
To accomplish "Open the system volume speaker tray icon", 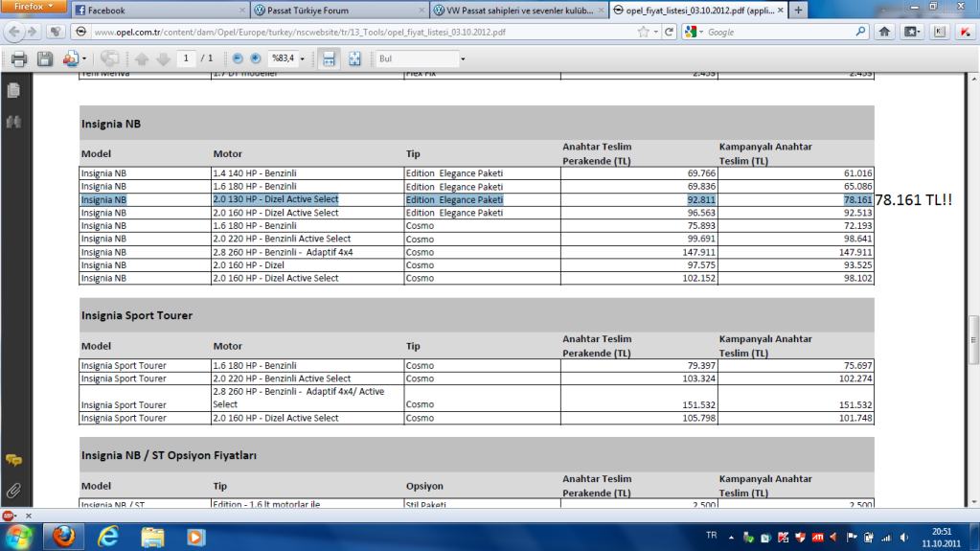I will click(903, 538).
